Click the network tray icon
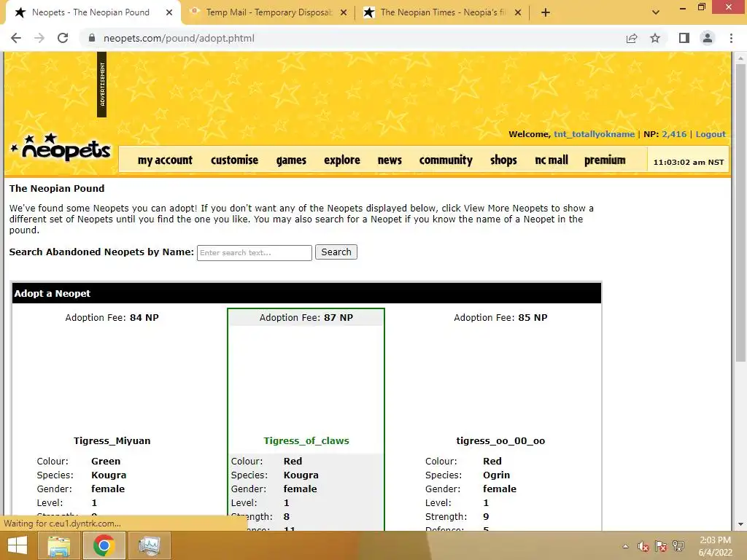 (678, 546)
